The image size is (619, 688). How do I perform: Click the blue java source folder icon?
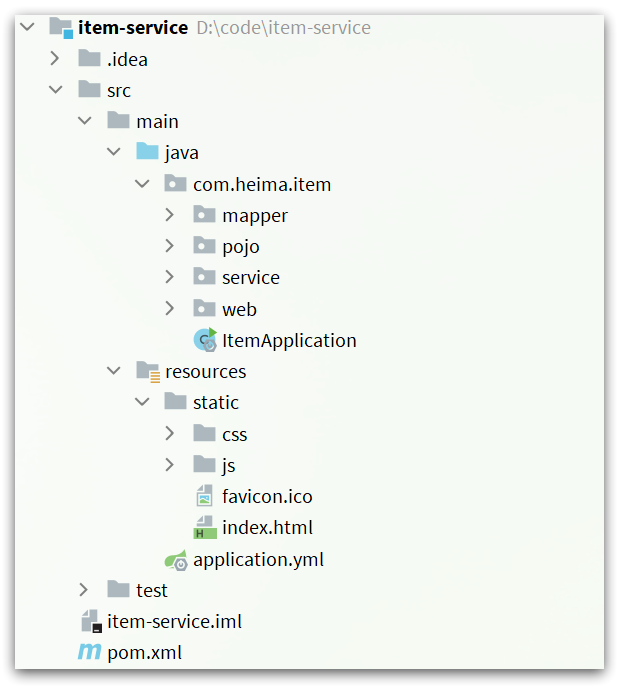coord(147,153)
